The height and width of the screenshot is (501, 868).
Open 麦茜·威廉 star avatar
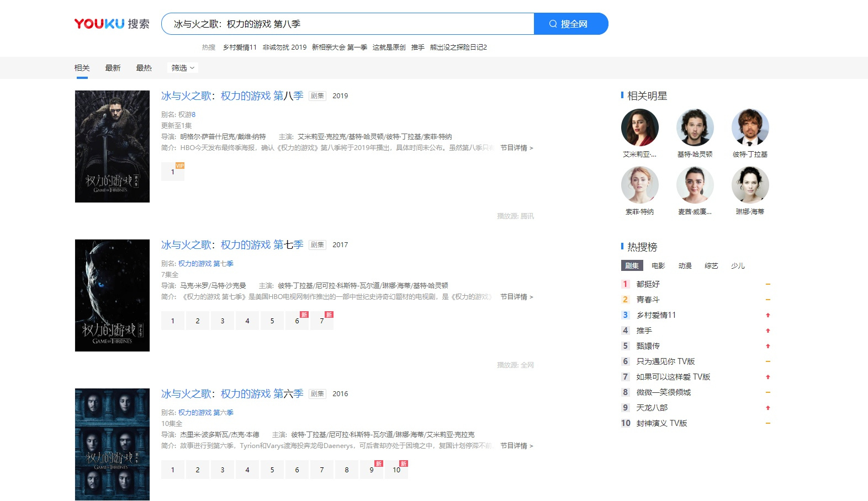coord(695,185)
